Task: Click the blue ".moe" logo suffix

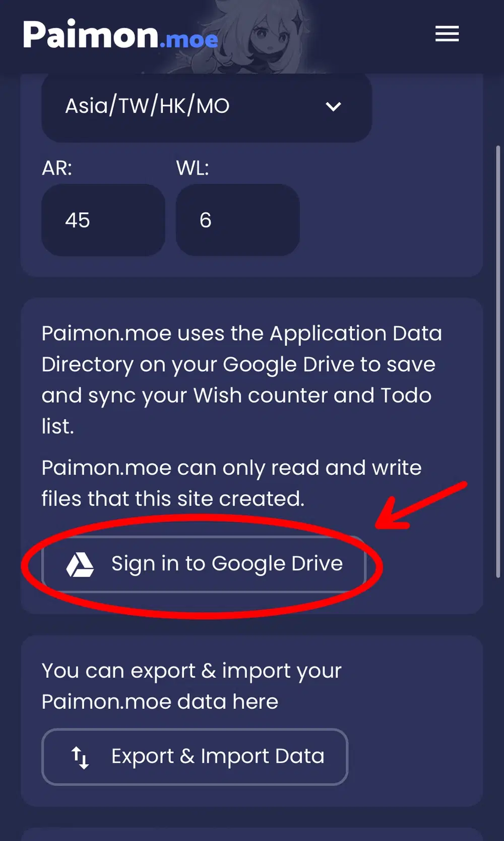Action: [189, 39]
